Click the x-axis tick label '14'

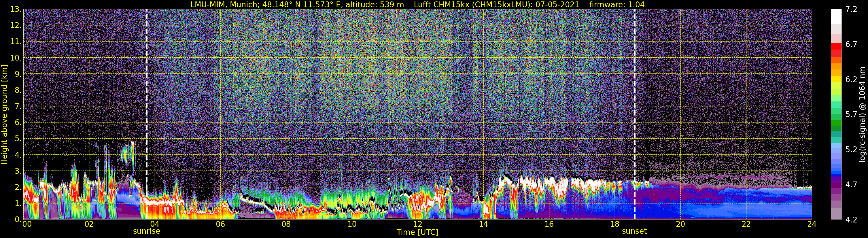(483, 224)
